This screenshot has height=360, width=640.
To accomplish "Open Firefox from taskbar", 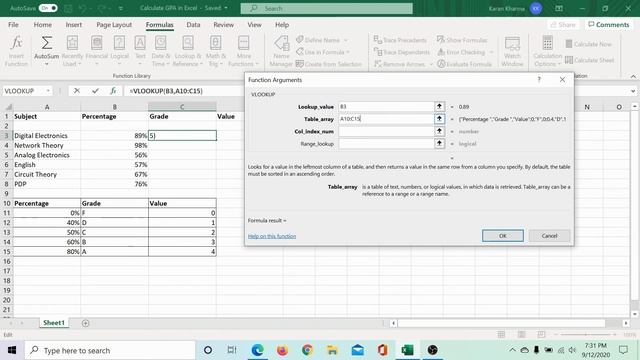I will pyautogui.click(x=282, y=350).
